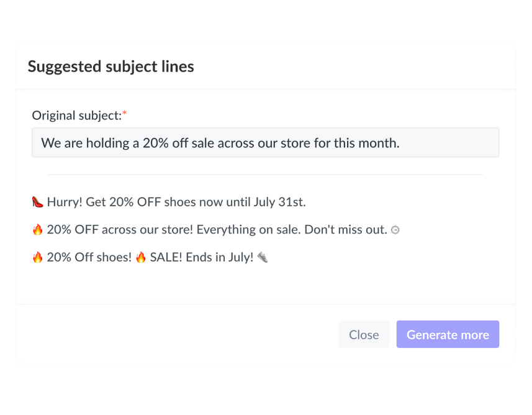Click the "Original subject:" field label
This screenshot has height=415, width=532.
[76, 116]
